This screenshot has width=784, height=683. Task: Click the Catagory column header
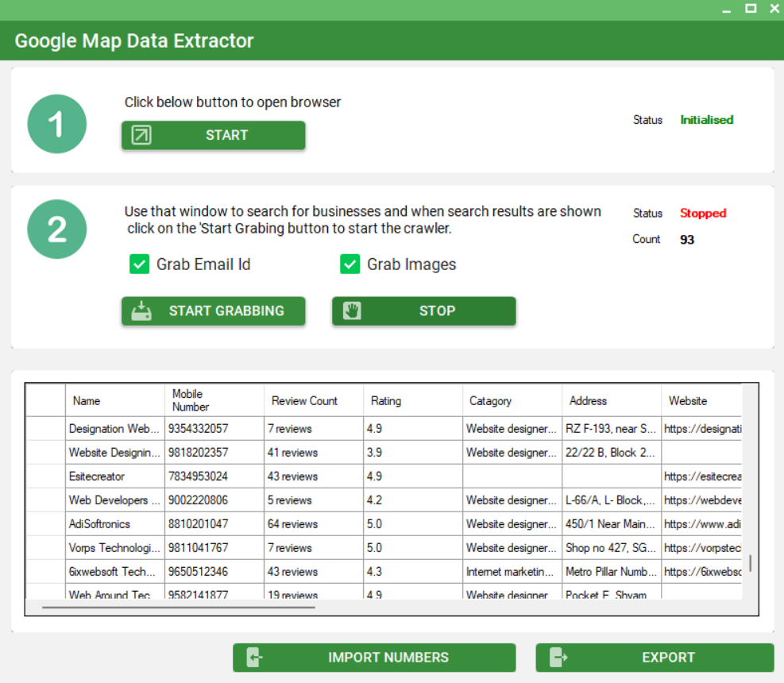[x=512, y=400]
